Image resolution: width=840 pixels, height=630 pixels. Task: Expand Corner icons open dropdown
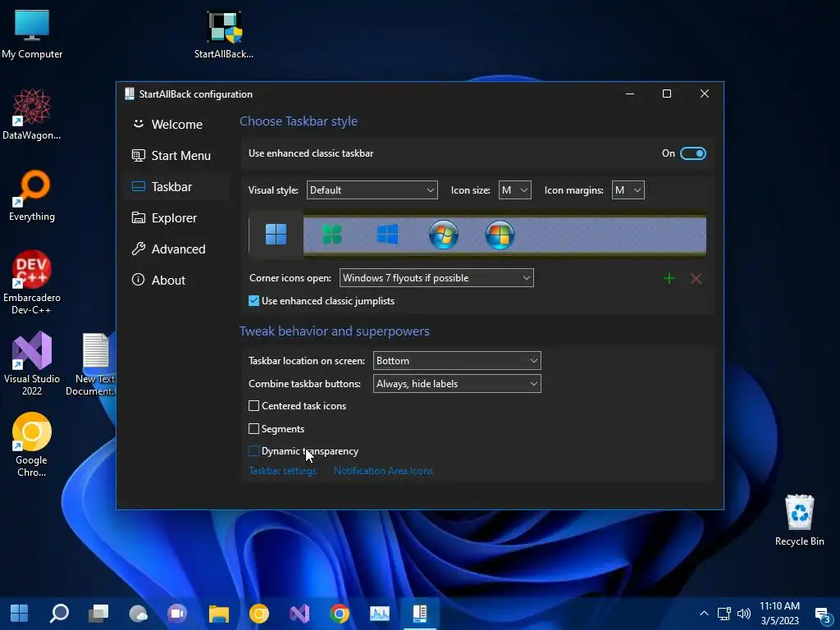(436, 278)
